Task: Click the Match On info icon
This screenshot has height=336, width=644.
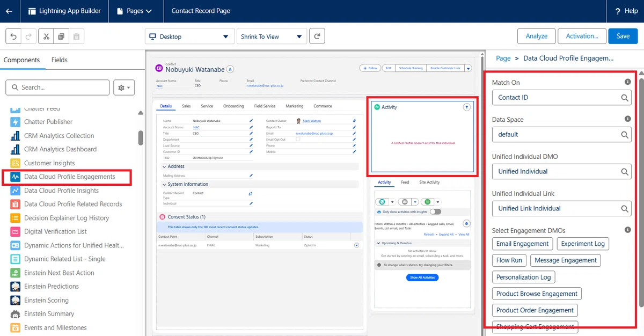Action: click(x=627, y=82)
